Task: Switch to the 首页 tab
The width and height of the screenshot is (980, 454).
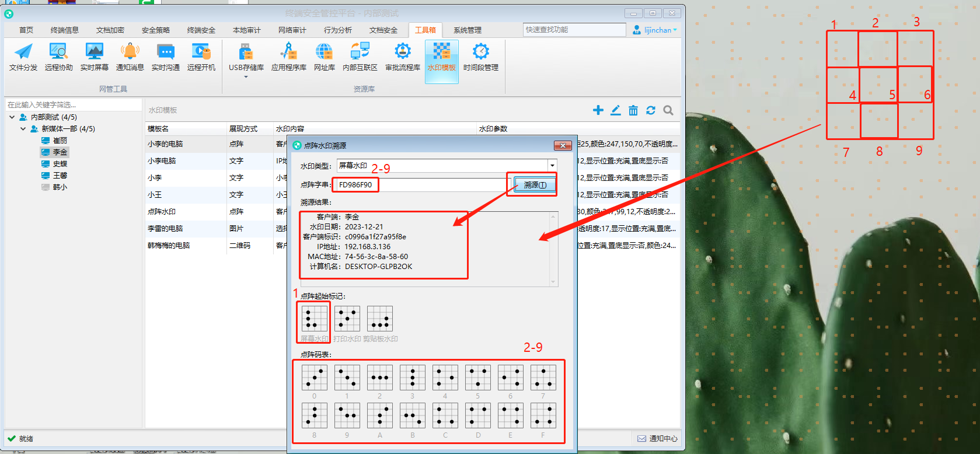Action: click(26, 30)
